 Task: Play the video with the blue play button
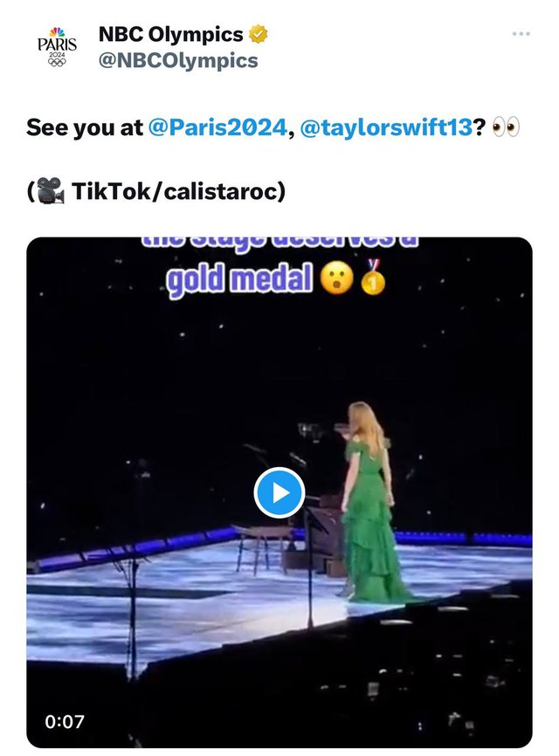[279, 492]
